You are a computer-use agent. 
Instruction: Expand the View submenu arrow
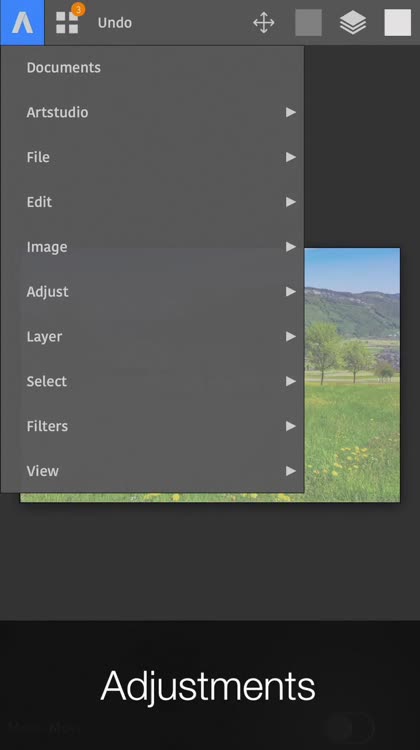(x=290, y=471)
